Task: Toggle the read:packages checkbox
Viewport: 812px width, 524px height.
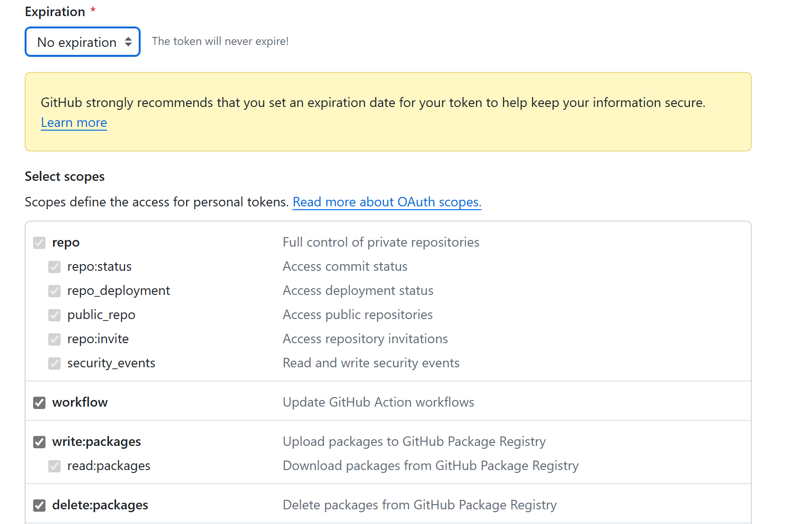Action: (54, 466)
